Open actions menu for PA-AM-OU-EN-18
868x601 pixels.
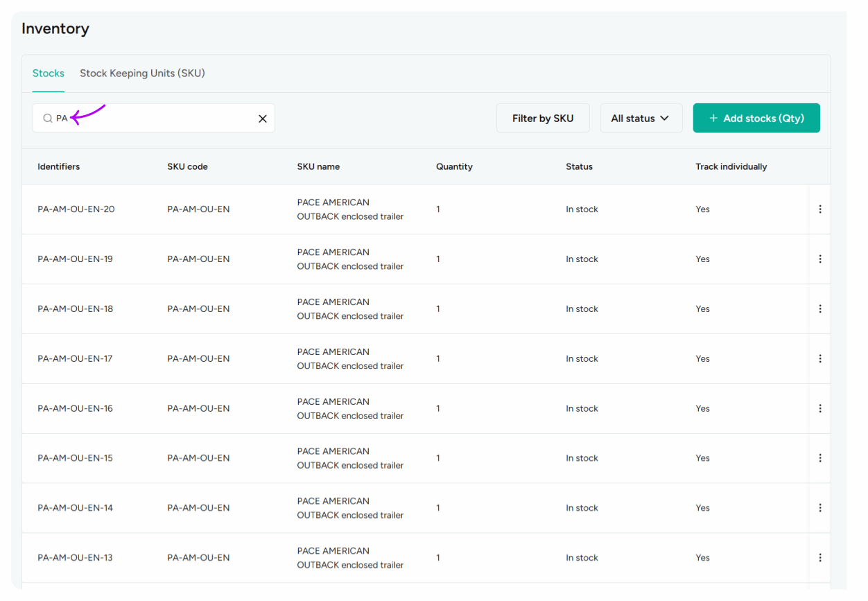[x=820, y=308]
